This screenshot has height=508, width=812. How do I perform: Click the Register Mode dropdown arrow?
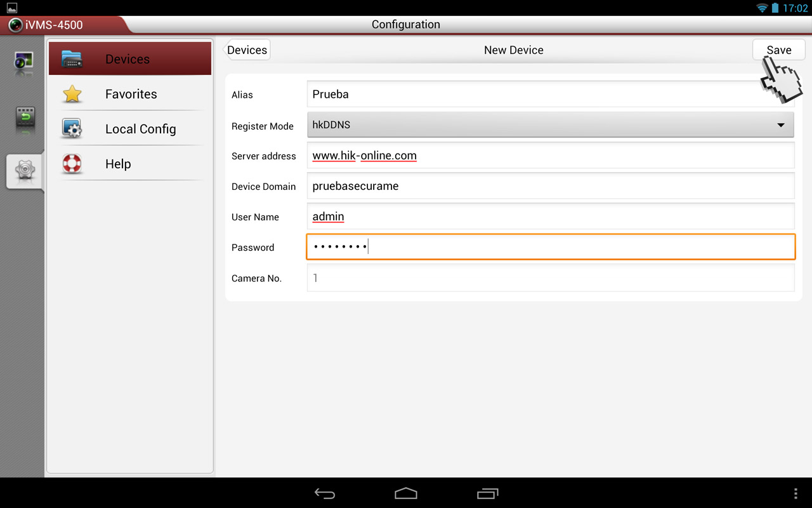pos(781,125)
